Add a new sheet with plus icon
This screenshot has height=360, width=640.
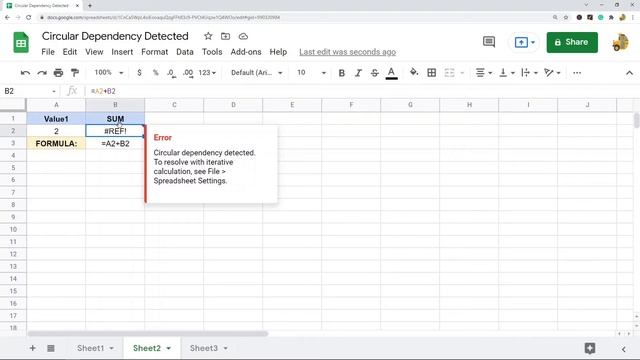[x=33, y=348]
